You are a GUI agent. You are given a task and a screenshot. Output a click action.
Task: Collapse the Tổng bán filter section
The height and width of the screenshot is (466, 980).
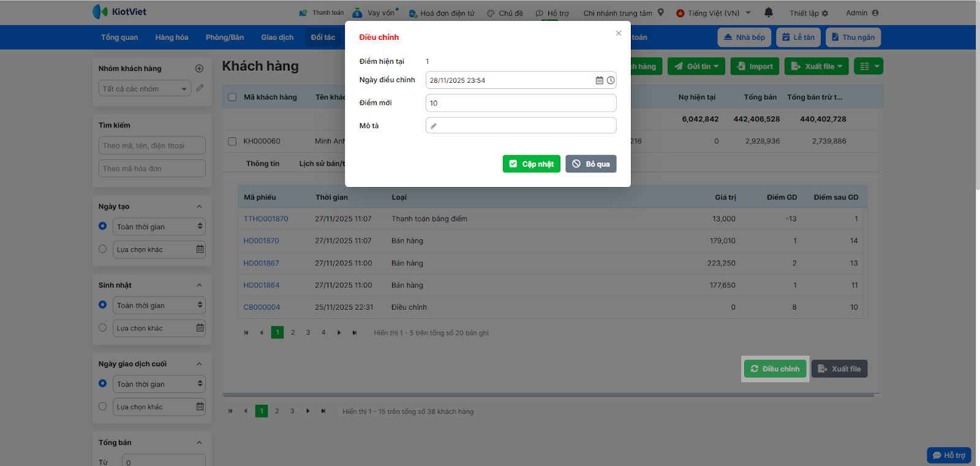tap(199, 442)
